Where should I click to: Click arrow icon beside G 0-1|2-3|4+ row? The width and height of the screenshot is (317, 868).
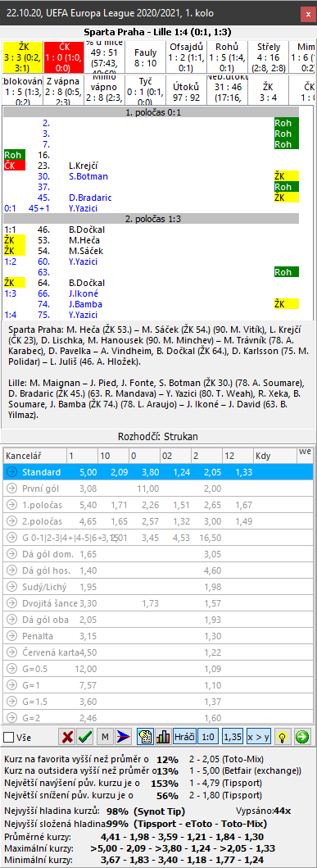coord(12,538)
